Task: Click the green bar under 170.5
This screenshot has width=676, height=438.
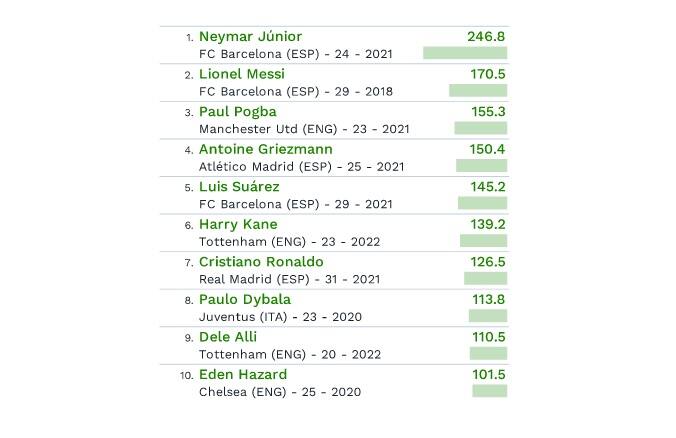Action: tap(478, 91)
